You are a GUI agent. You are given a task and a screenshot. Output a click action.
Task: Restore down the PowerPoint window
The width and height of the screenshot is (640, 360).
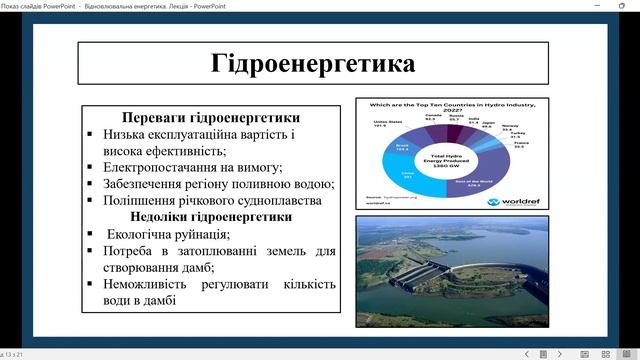point(622,6)
